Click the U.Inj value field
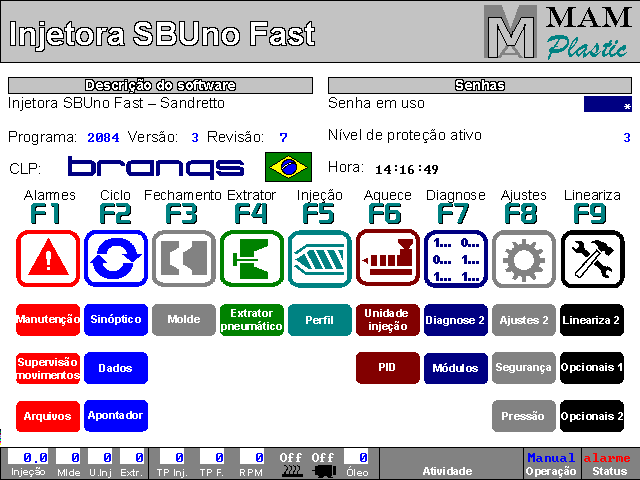 click(x=100, y=457)
